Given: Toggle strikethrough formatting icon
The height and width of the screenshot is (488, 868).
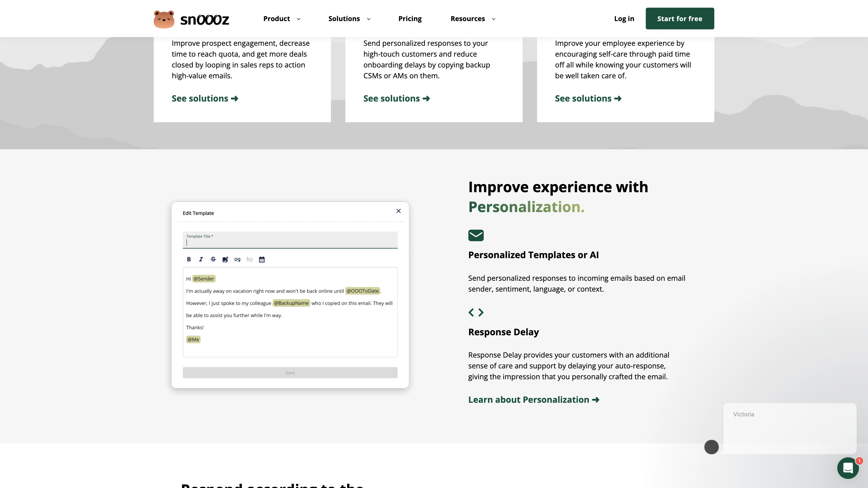Looking at the screenshot, I should click(213, 259).
